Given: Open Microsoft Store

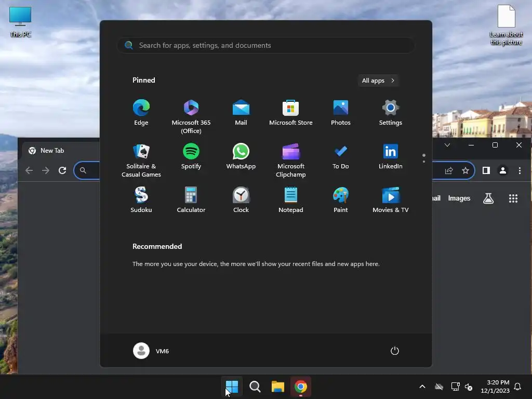Looking at the screenshot, I should coord(291,112).
